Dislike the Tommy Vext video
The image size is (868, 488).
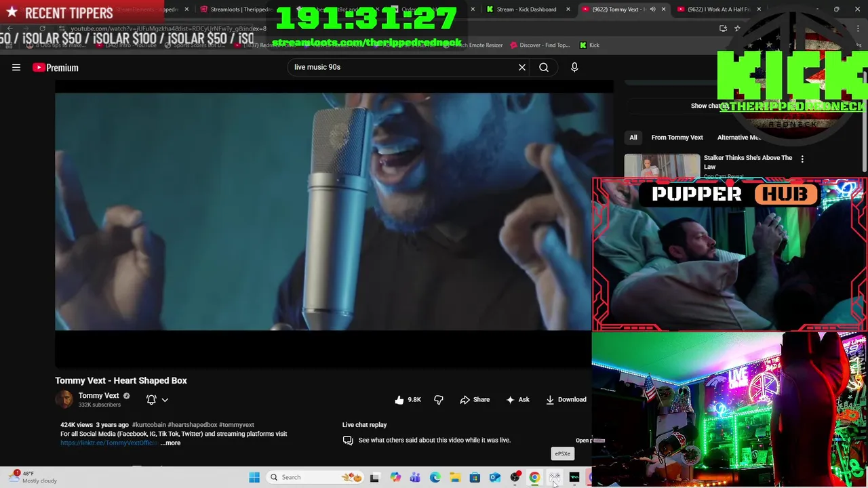tap(439, 399)
